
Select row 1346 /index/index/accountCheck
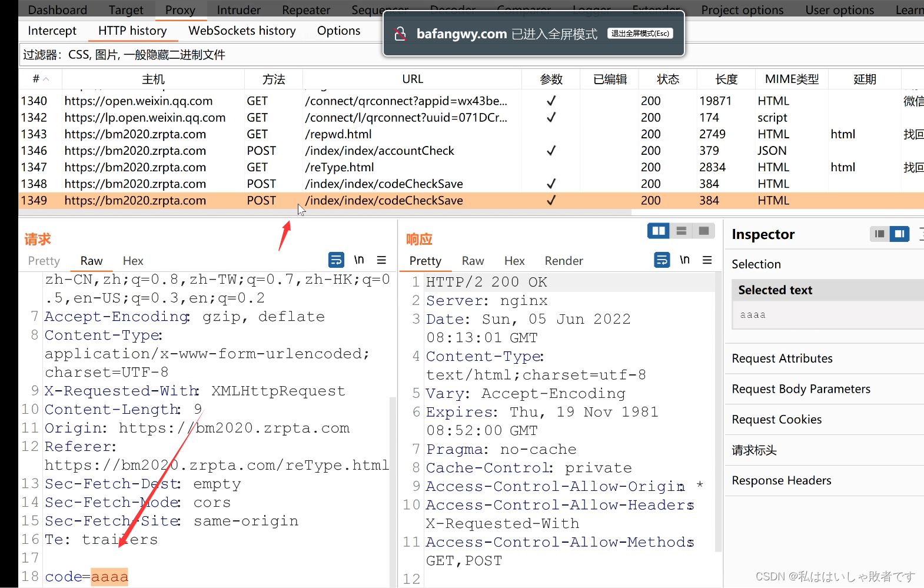click(471, 151)
